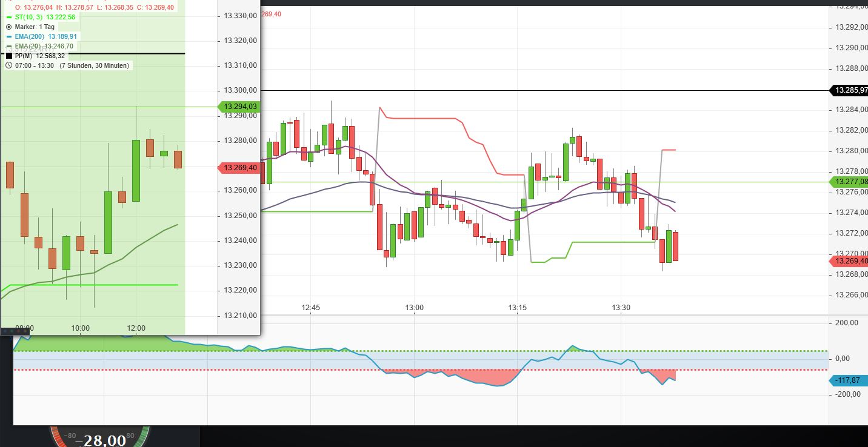Viewport: 868px width, 447px height.
Task: Click the black 13.285,97 price tag
Action: 847,91
